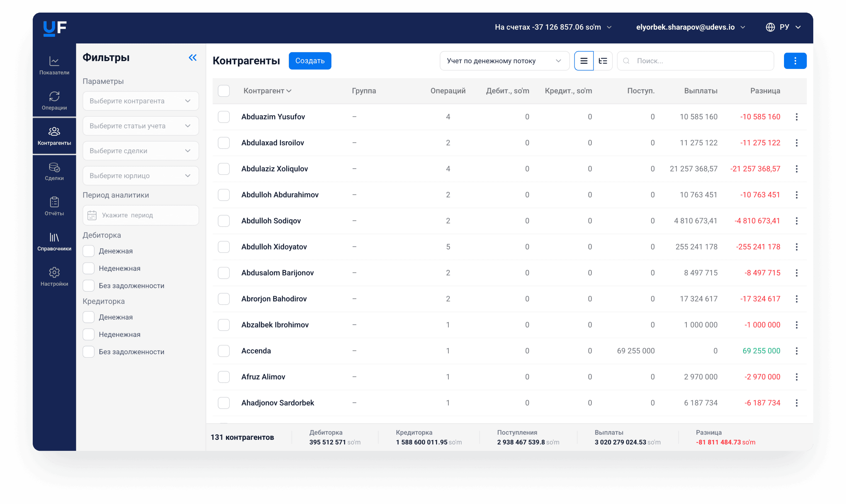The image size is (846, 504).
Task: Open Учет по денежному потоку dropdown
Action: 505,61
